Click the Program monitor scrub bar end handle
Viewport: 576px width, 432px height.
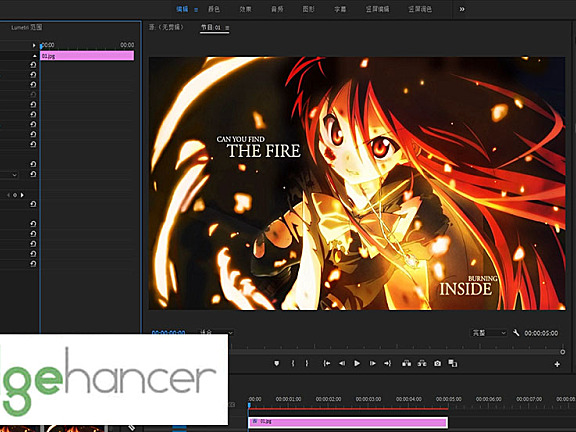pos(562,352)
